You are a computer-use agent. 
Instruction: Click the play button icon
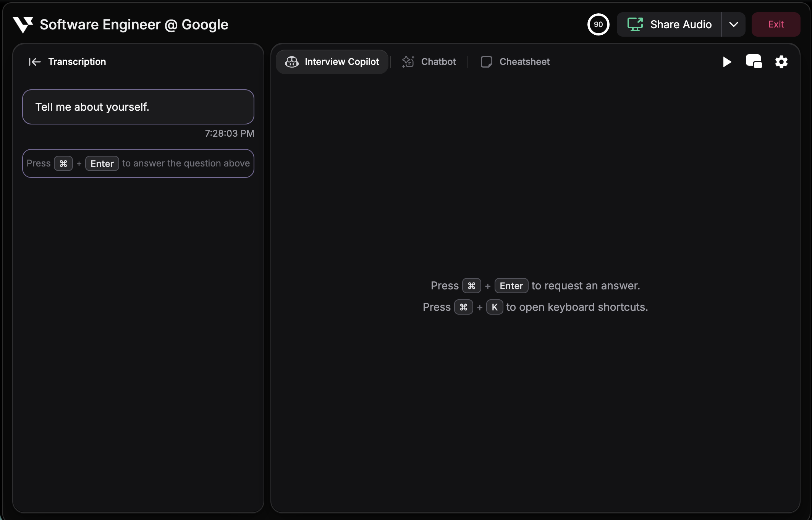point(727,62)
